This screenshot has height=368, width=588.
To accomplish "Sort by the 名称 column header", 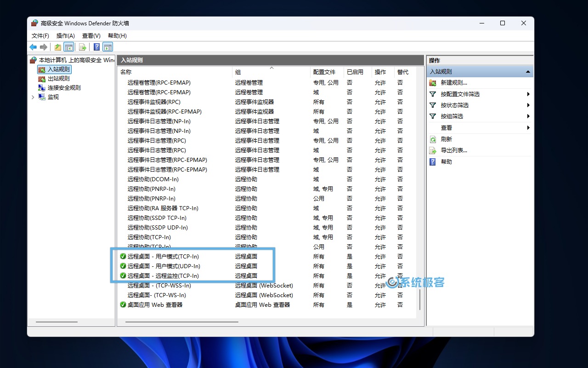I will (175, 72).
